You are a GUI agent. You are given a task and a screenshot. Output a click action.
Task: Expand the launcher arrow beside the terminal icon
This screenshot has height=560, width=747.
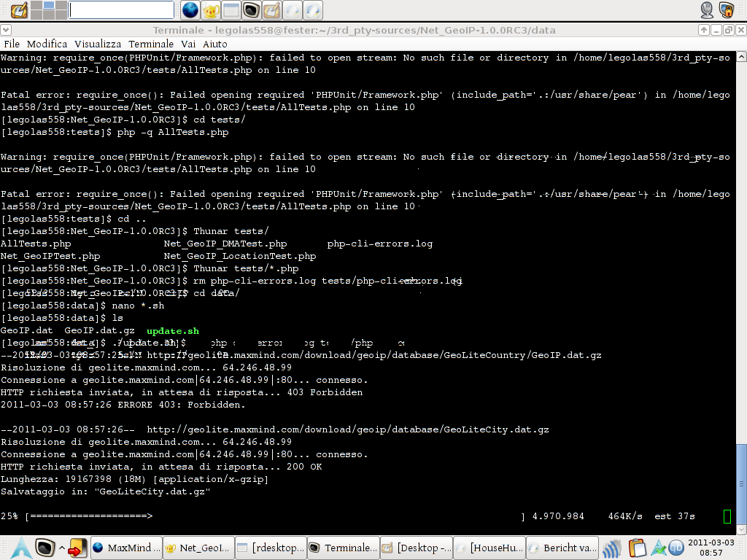point(62,548)
